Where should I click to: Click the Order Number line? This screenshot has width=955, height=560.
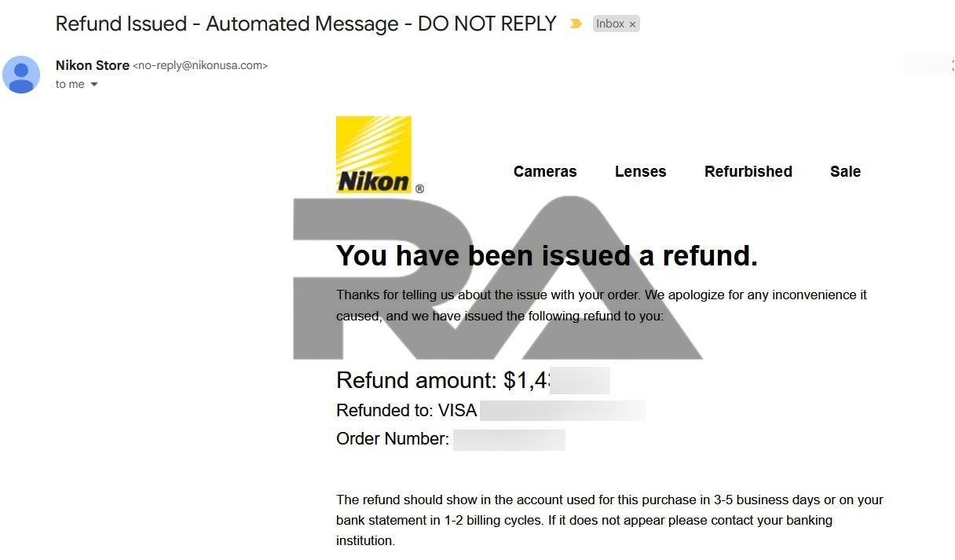point(393,439)
